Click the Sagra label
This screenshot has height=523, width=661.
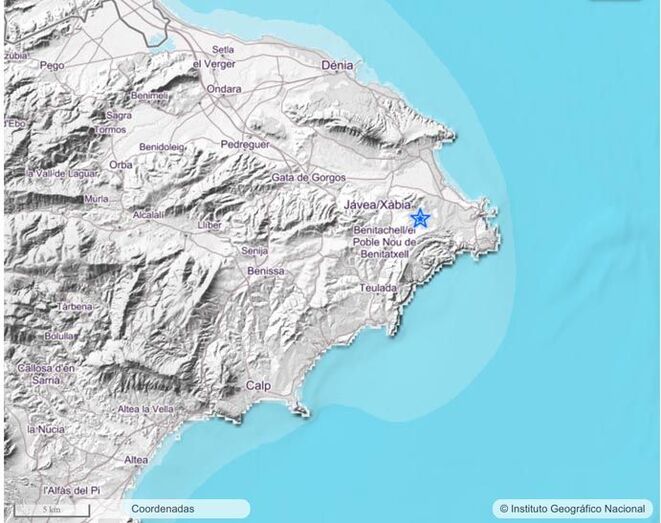[119, 115]
